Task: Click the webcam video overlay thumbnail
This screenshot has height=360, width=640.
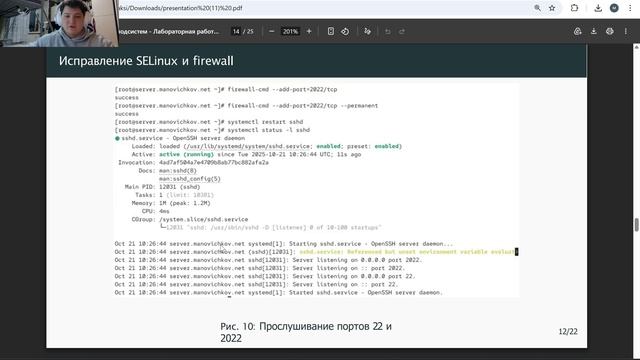Action: [x=59, y=23]
